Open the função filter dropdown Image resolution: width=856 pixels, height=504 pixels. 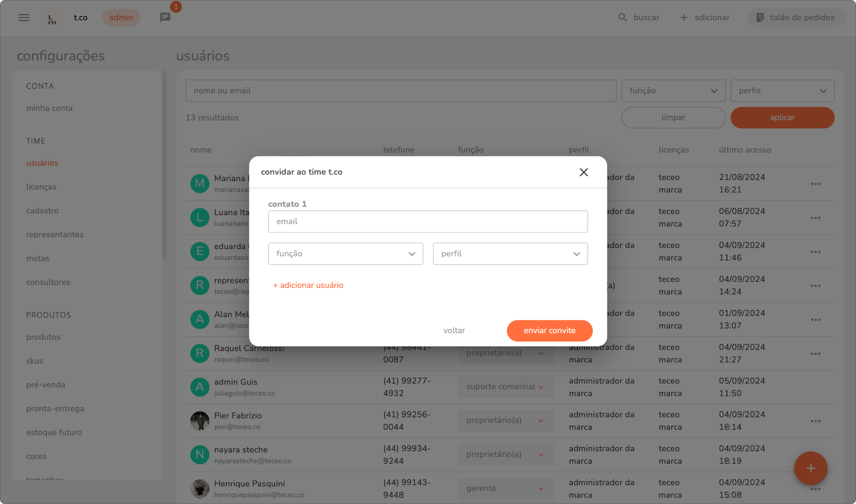[x=673, y=91]
